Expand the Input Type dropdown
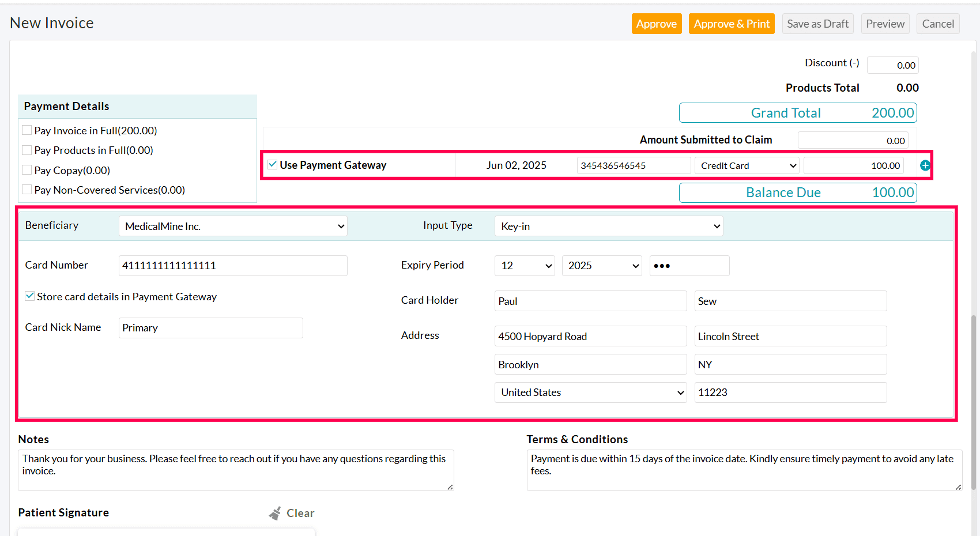 (608, 226)
